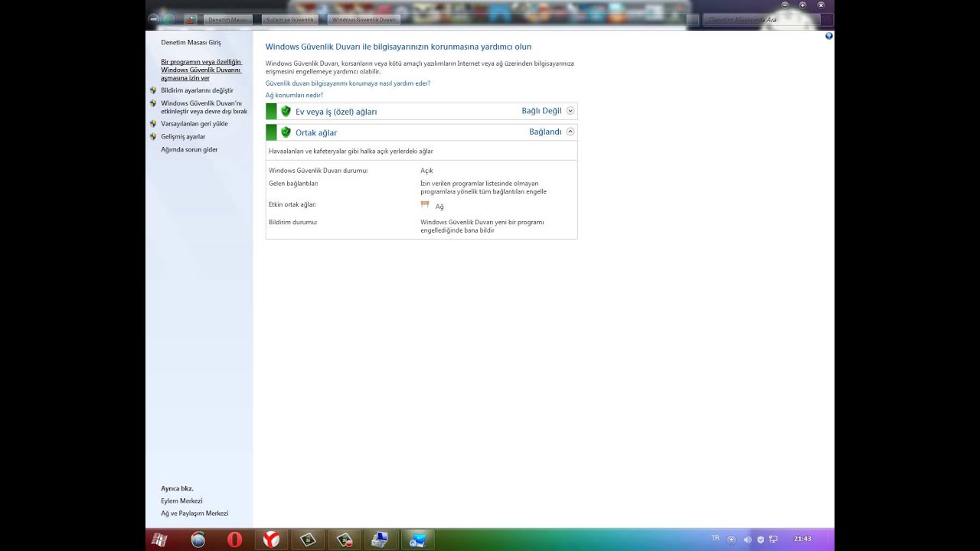Click the Denetim Masasında Ara search box
980x551 pixels.
pyautogui.click(x=761, y=19)
